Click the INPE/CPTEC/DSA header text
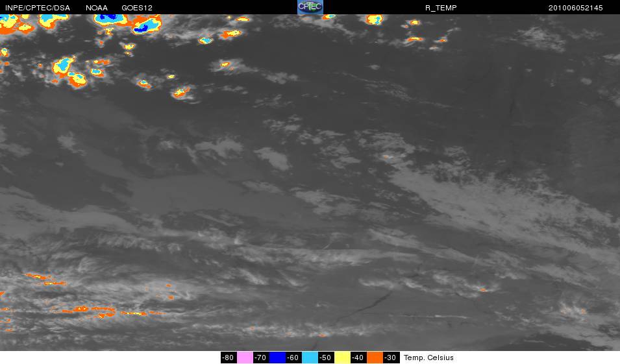Screen dimensions: 620x364 pos(38,8)
